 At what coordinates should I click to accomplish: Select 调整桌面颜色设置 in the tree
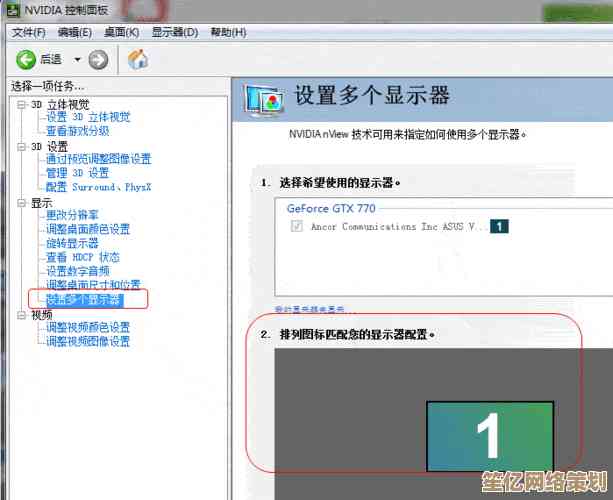point(88,229)
